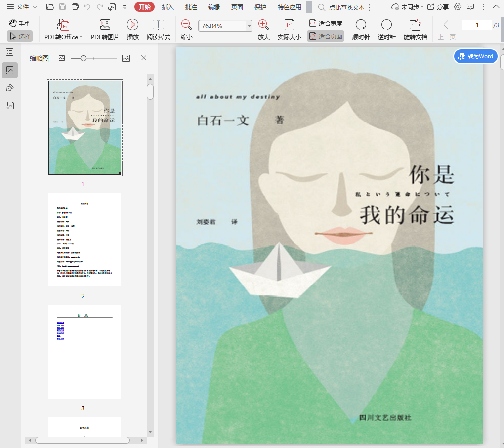Click the 点此查找文本 search field
Image resolution: width=504 pixels, height=448 pixels.
346,7
